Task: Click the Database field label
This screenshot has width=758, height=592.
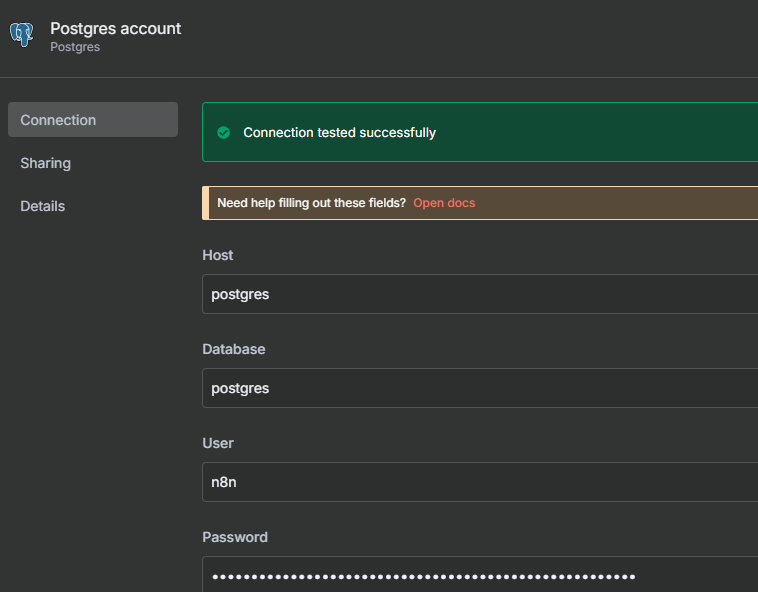Action: point(234,349)
